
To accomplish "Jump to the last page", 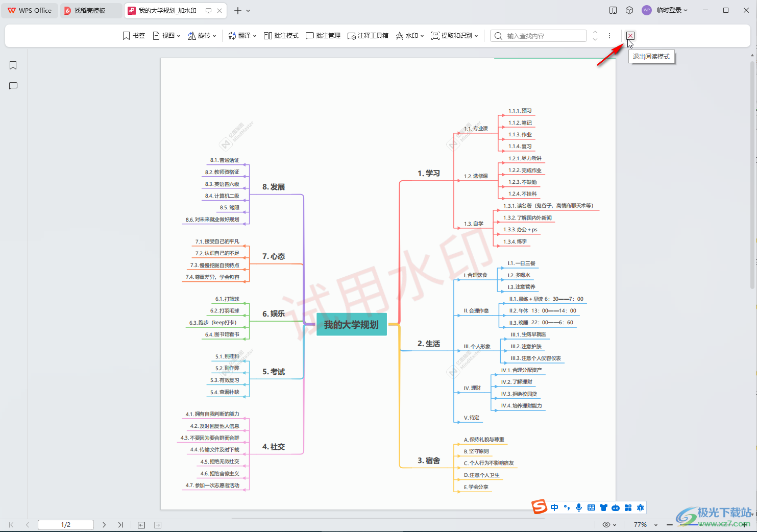I will [120, 525].
